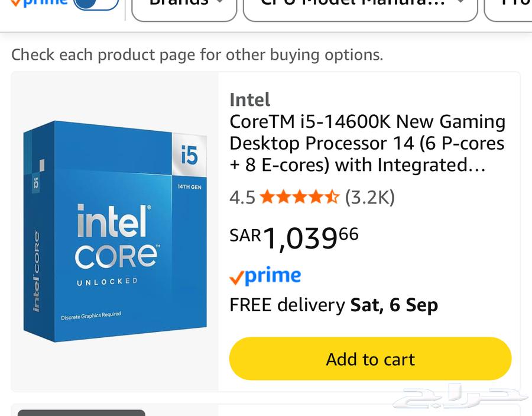Expand the partially visible rightmost filter dropdown
This screenshot has width=532, height=416.
(514, 5)
